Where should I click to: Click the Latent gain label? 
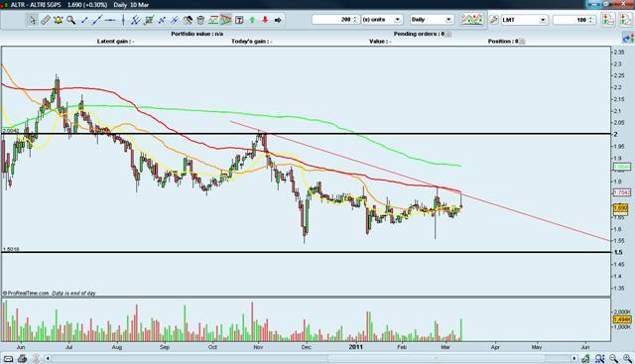point(115,42)
